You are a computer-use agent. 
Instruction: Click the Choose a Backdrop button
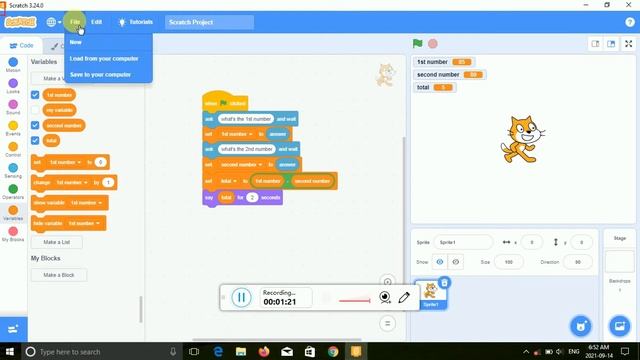(x=620, y=326)
